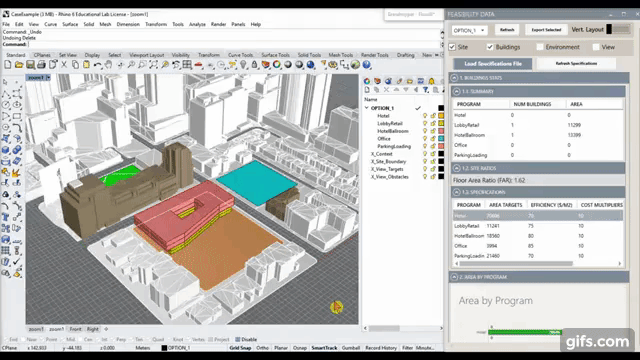This screenshot has height=360, width=640.
Task: Select the Pan hand tool
Action: [109, 64]
